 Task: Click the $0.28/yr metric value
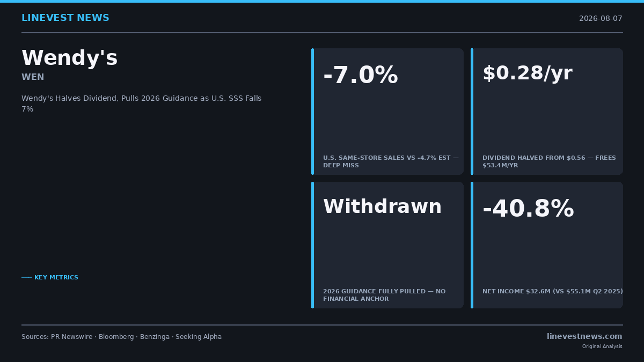tap(527, 73)
